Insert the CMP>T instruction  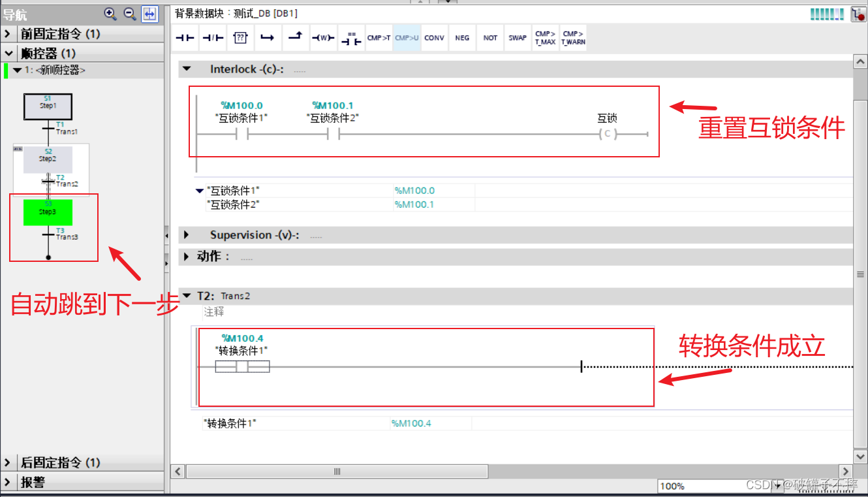[x=379, y=38]
